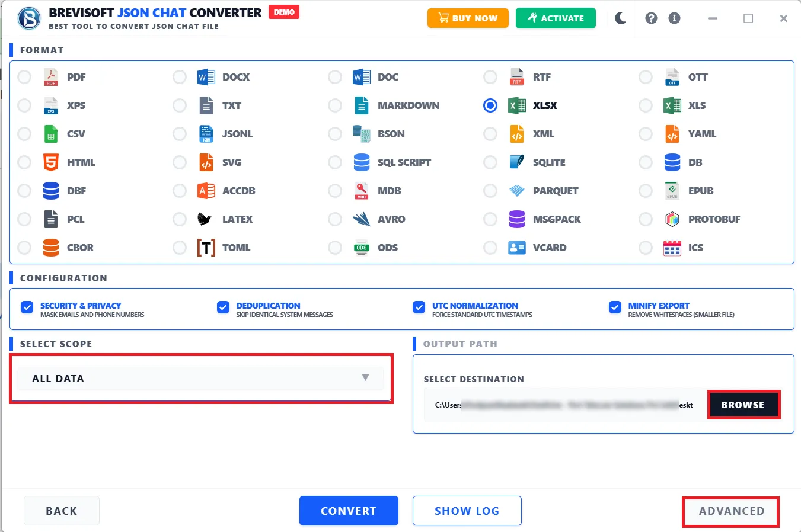Click the BSON binary icon
The width and height of the screenshot is (801, 532).
362,134
